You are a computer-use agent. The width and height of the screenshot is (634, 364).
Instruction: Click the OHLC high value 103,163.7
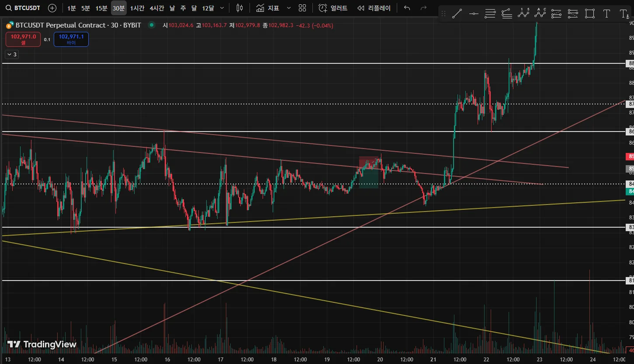pos(215,25)
